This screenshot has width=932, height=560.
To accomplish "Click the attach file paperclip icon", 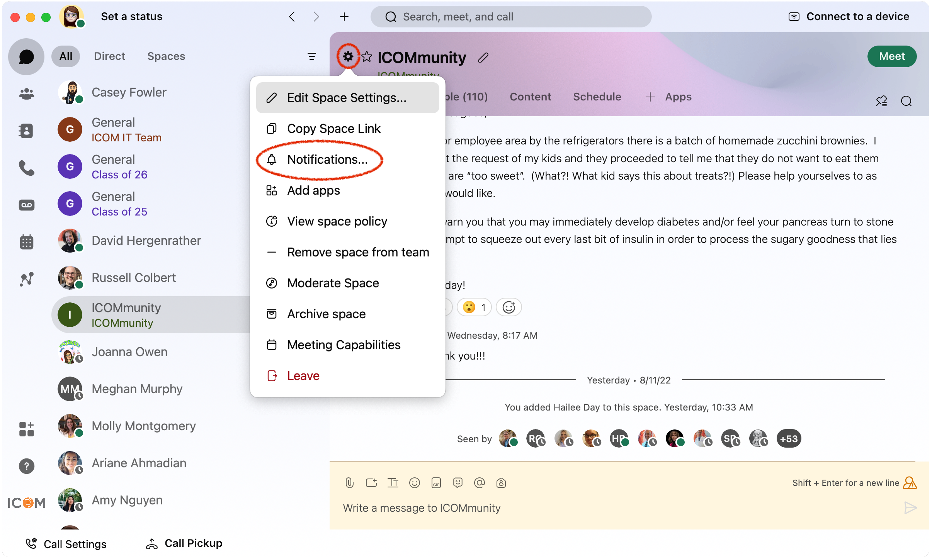I will click(349, 483).
